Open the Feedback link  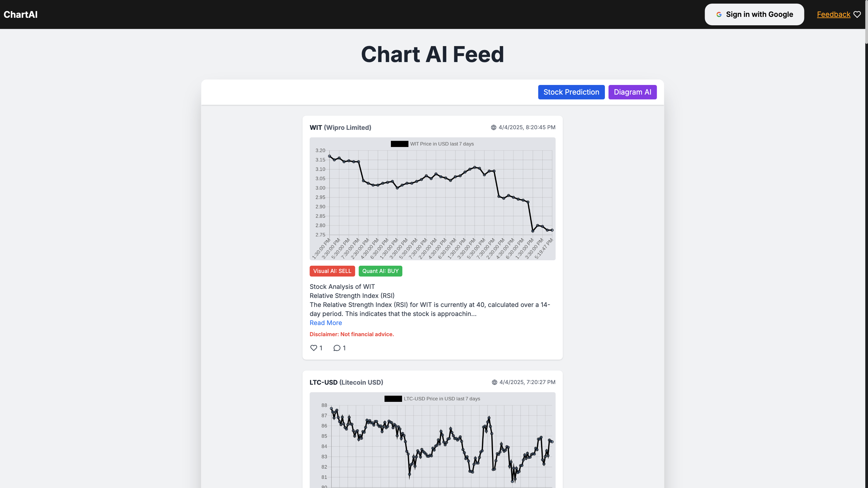pos(833,14)
